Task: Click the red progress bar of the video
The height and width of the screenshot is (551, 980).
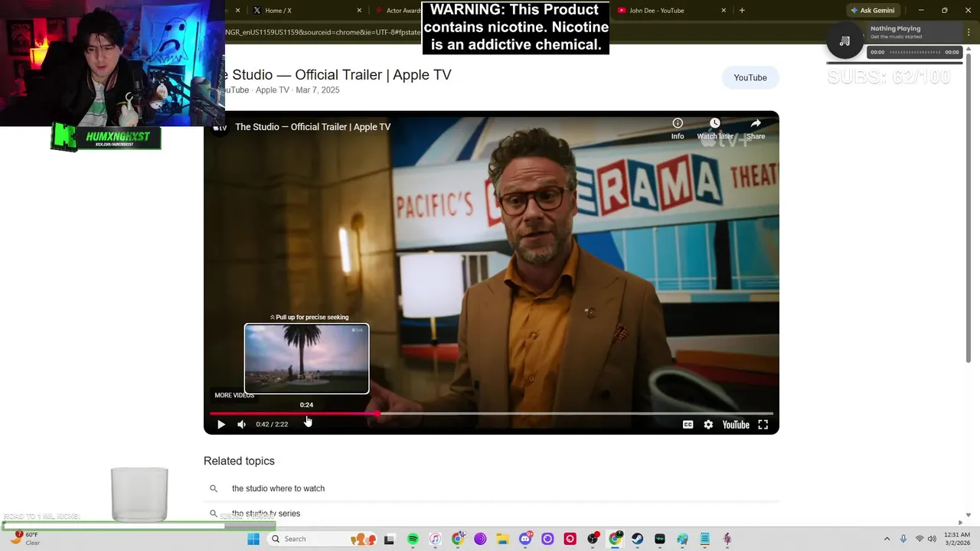Action: coord(294,413)
